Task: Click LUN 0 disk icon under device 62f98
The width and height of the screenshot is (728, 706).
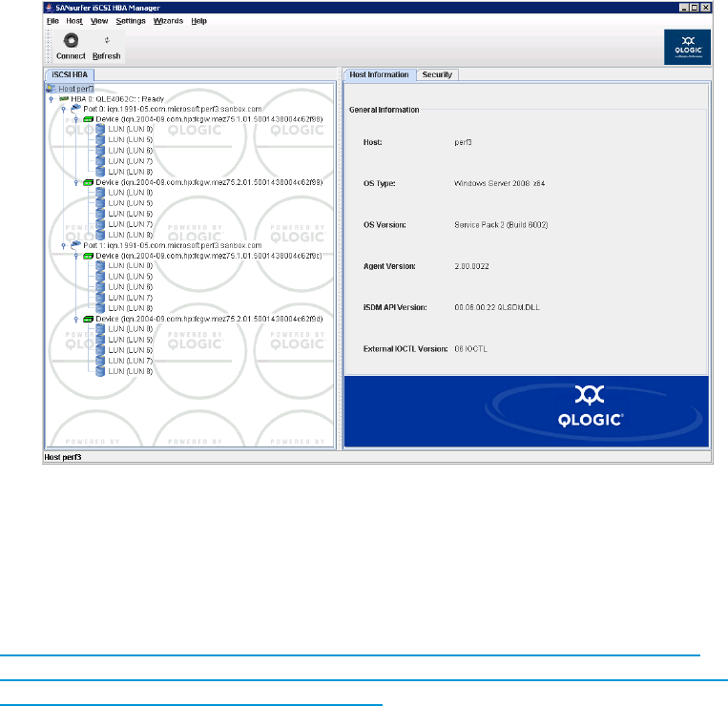Action: click(x=100, y=129)
